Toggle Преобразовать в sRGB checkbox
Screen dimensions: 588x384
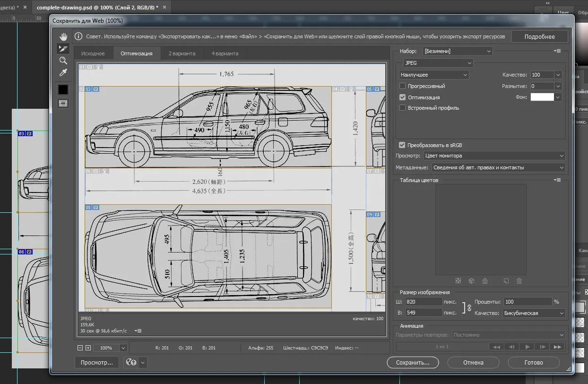click(402, 145)
